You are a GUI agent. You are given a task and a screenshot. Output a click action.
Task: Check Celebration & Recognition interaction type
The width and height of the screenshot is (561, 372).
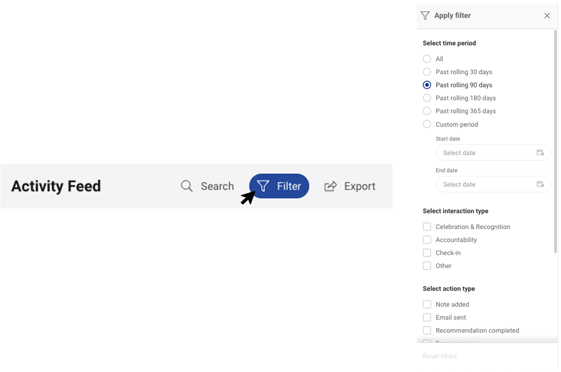[x=427, y=226]
